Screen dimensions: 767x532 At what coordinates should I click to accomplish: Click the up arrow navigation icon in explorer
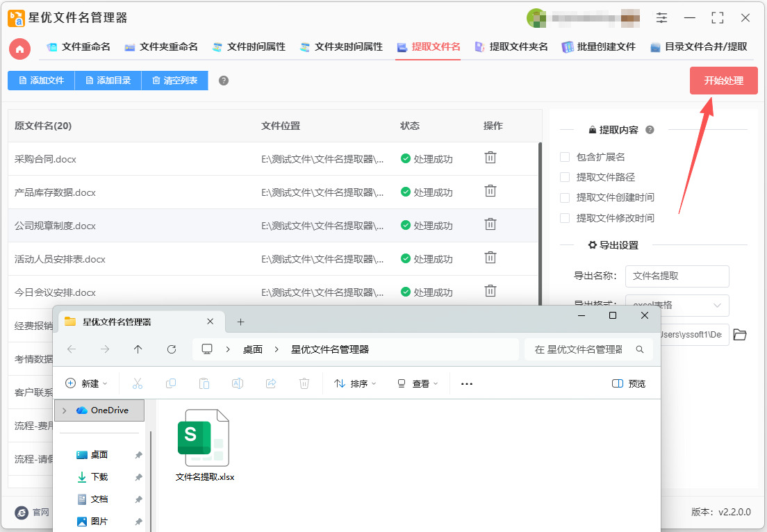click(x=138, y=349)
